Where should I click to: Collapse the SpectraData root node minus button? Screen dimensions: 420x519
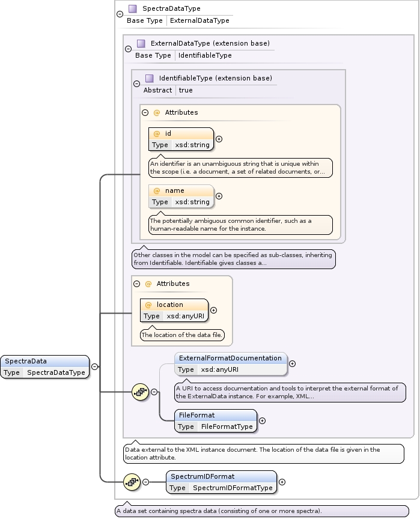(x=95, y=366)
